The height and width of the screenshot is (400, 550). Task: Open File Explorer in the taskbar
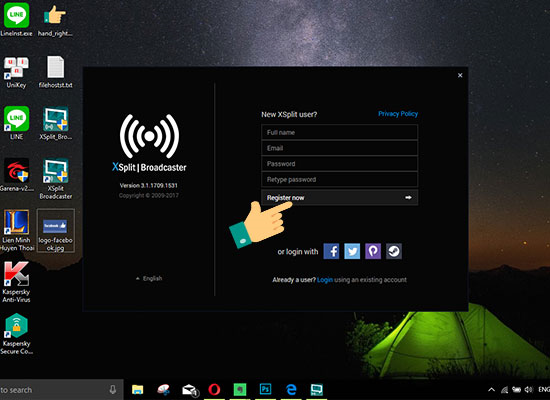click(x=138, y=389)
